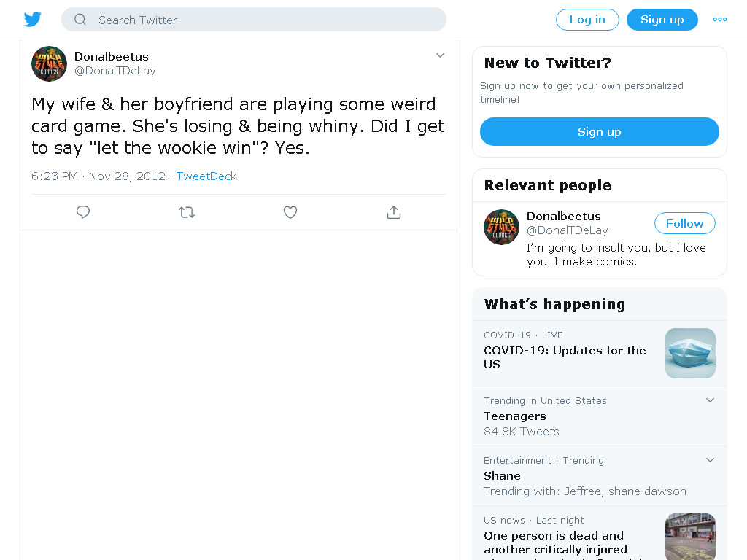This screenshot has width=747, height=560.
Task: Like the tweet with heart icon
Action: [290, 212]
